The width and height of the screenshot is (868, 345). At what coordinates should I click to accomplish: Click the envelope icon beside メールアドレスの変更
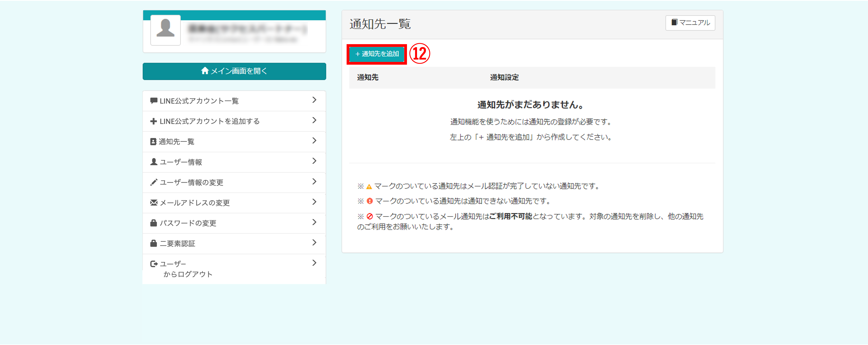[x=154, y=203]
